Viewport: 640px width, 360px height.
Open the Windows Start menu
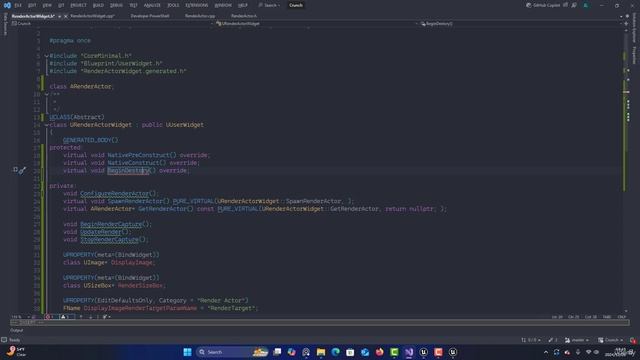coord(187,352)
